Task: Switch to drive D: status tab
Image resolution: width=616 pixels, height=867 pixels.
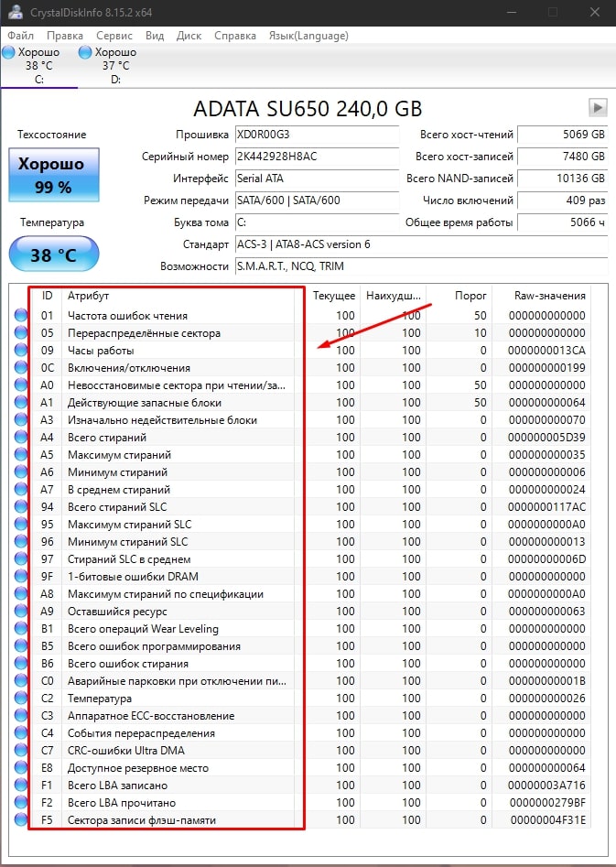Action: tap(115, 66)
